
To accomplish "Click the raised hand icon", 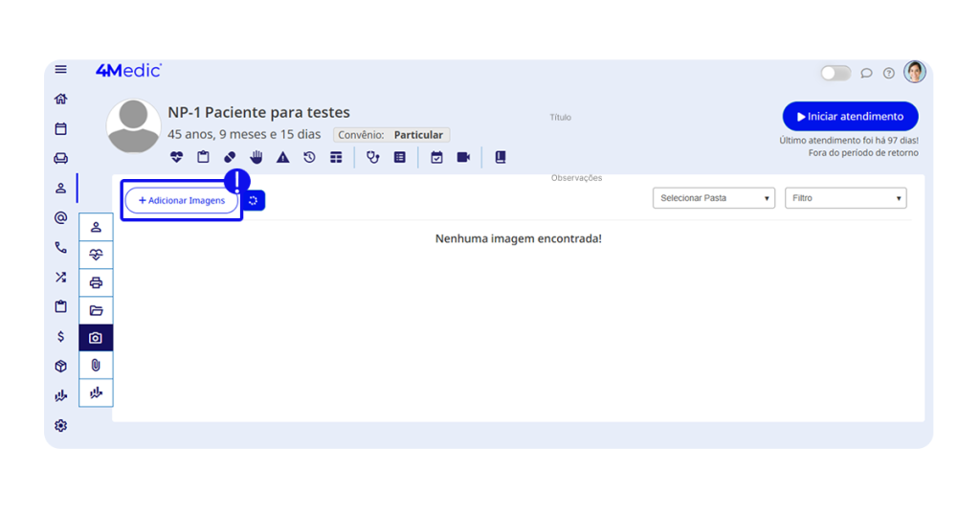I will pos(256,158).
